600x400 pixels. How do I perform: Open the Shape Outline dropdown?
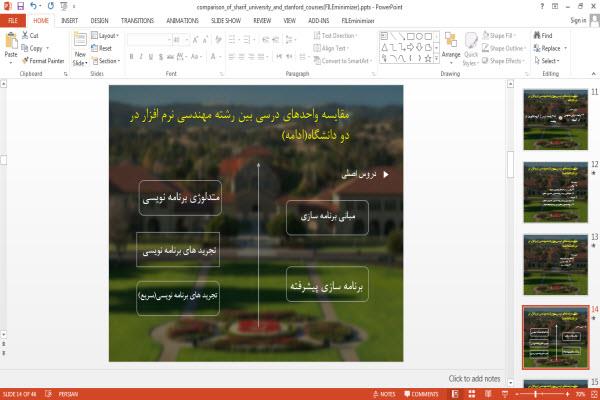coord(504,48)
